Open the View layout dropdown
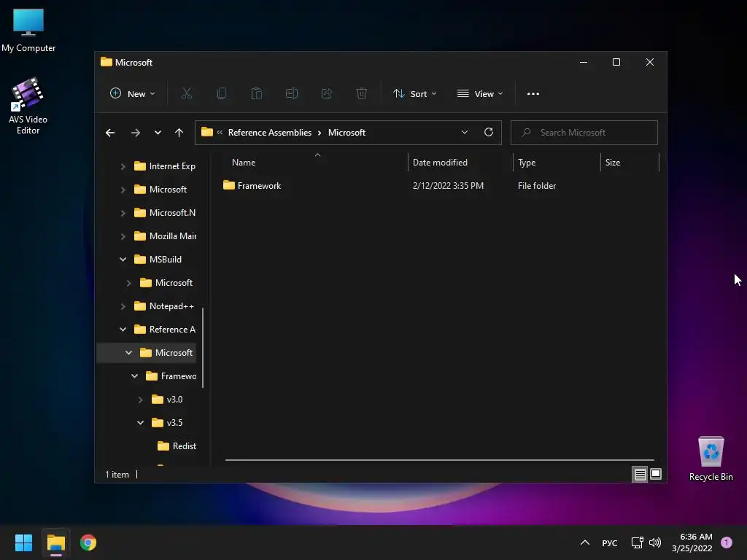The image size is (747, 560). coord(480,94)
